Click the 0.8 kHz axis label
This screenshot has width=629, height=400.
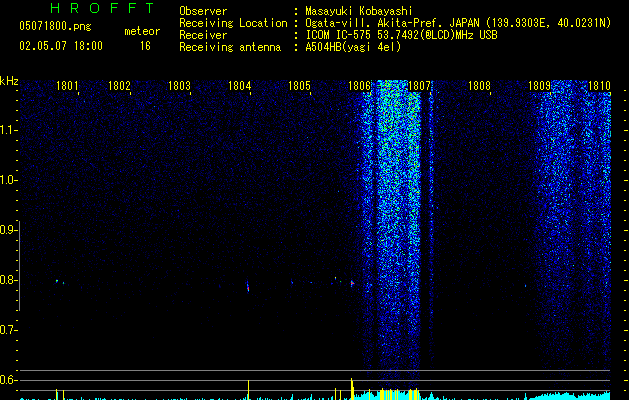(x=7, y=280)
